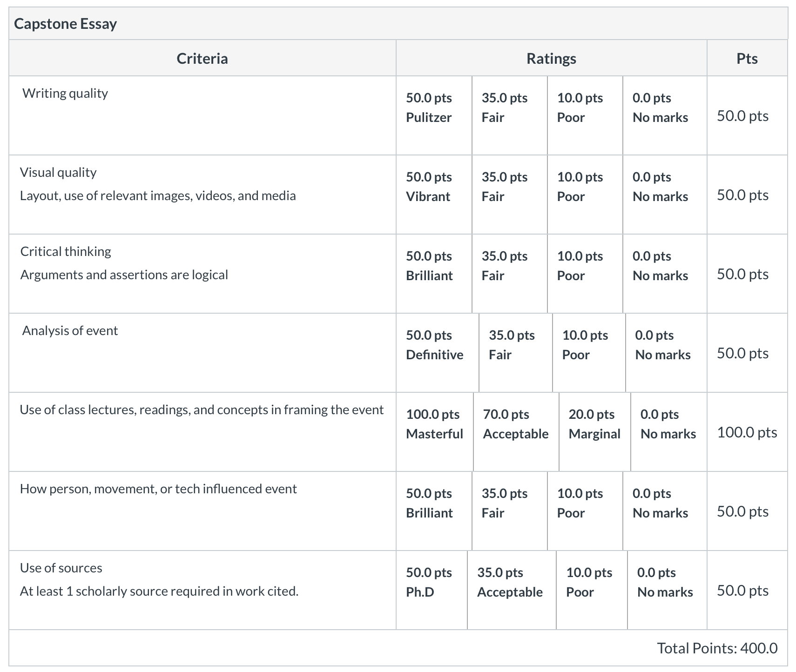The height and width of the screenshot is (672, 796).
Task: Select Pulitzer rating for Writing quality
Action: click(x=434, y=115)
